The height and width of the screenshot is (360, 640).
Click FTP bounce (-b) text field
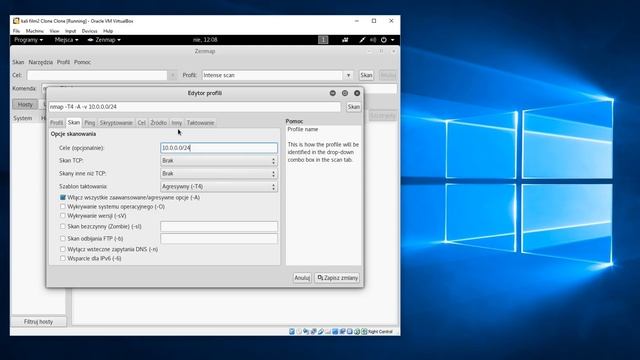219,239
